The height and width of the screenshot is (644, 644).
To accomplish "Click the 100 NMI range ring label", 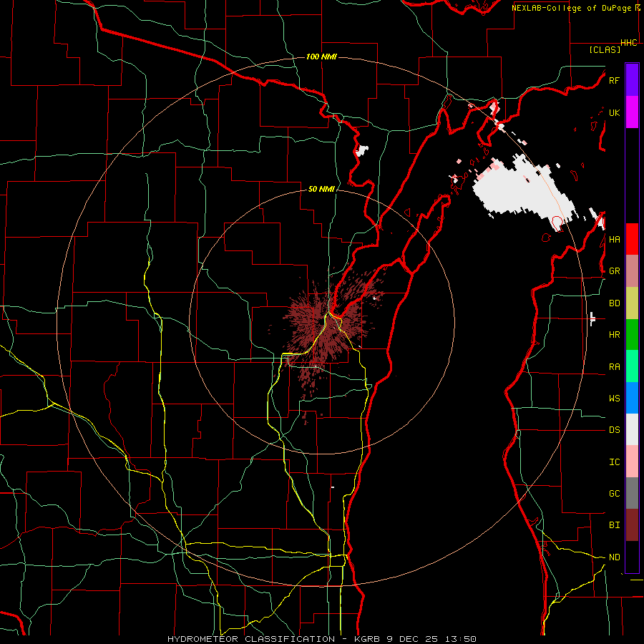I will 321,57.
